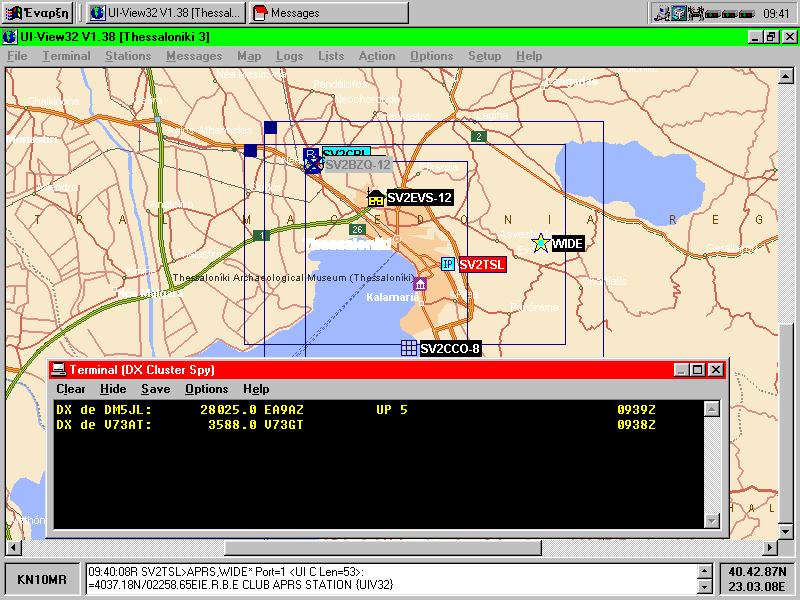The width and height of the screenshot is (800, 600).
Task: Click Clear in the DX Cluster Spy terminal
Action: point(71,389)
